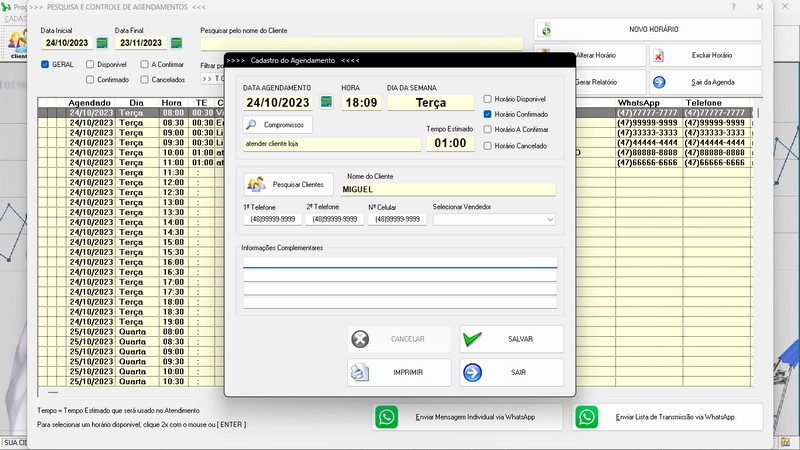Click WhatsApp icon for broadcast list
Image resolution: width=800 pixels, height=450 pixels.
point(587,417)
